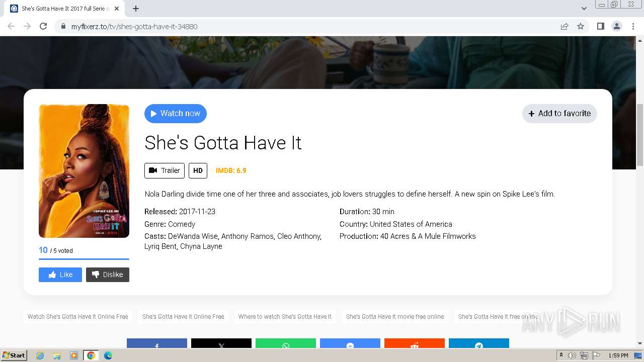Screen dimensions: 644x362
Task: Open United States of America country link
Action: [x=411, y=224]
